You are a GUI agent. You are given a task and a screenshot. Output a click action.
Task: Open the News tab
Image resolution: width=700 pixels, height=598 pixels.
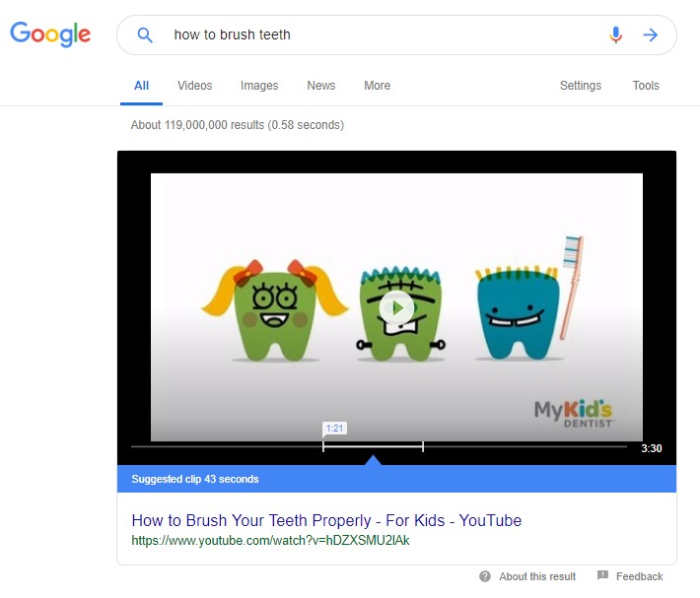pyautogui.click(x=321, y=86)
